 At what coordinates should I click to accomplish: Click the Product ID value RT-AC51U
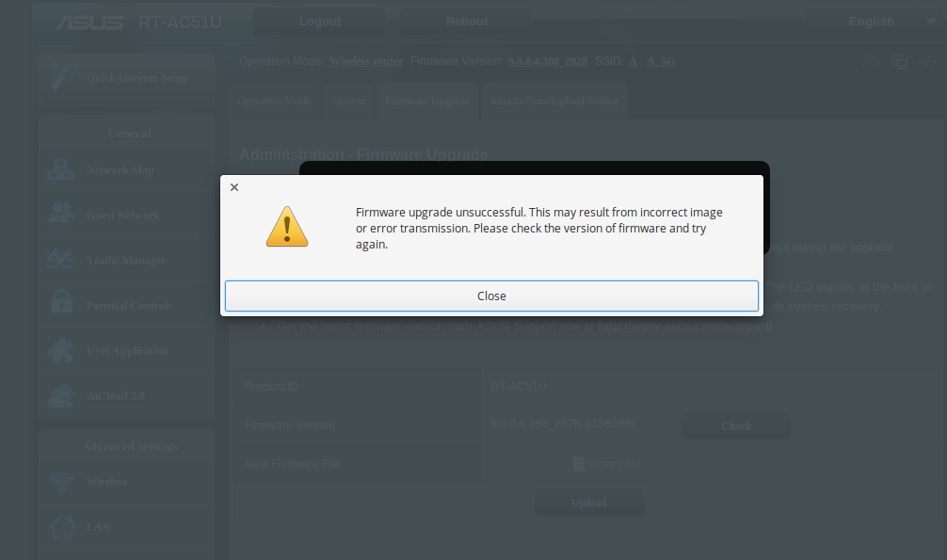[518, 387]
